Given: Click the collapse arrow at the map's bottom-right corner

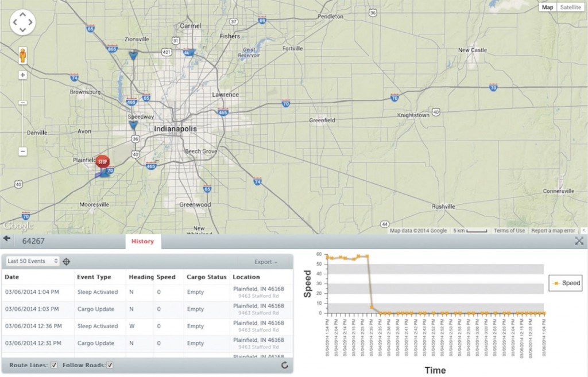Looking at the screenshot, I should click(584, 231).
